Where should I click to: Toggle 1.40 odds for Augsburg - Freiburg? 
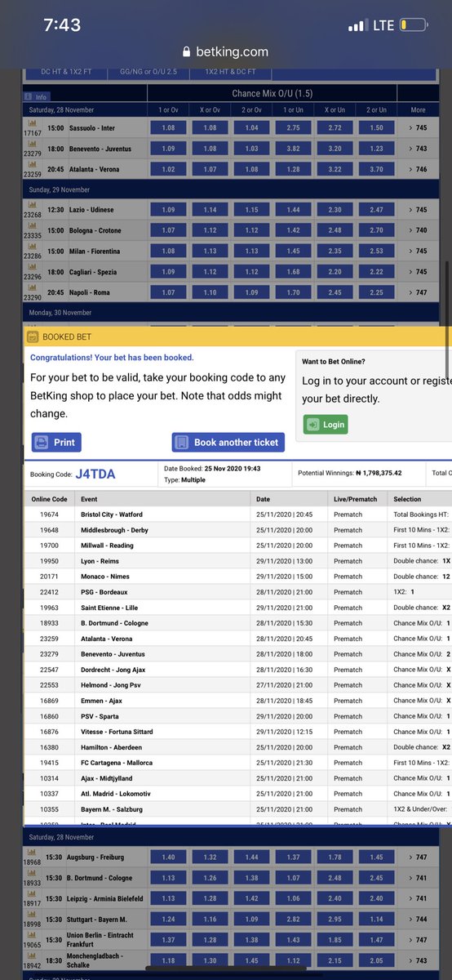pyautogui.click(x=169, y=857)
